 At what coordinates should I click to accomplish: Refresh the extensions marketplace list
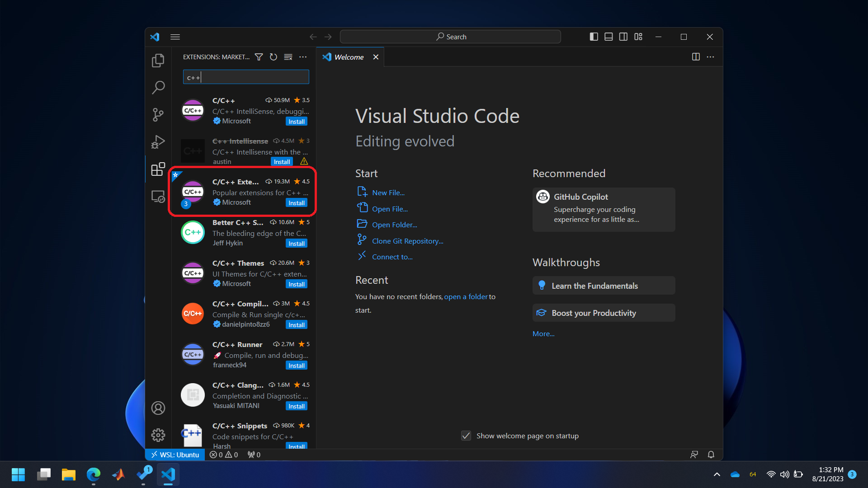coord(273,57)
